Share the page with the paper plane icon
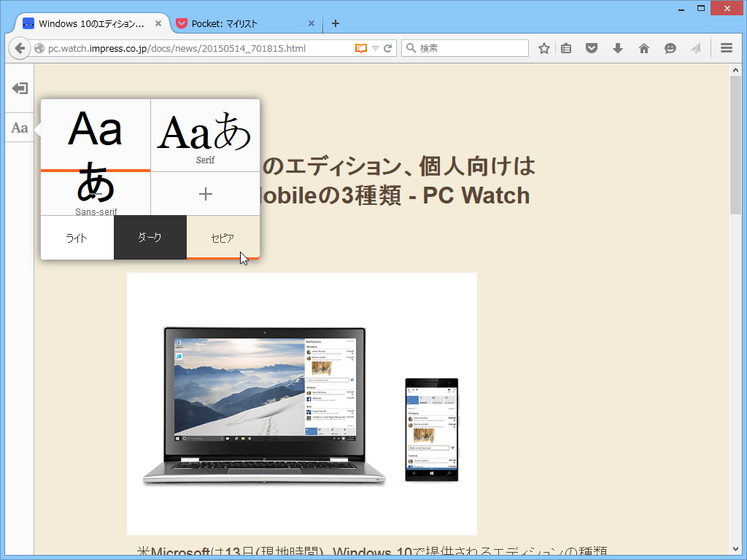The height and width of the screenshot is (560, 747). (x=695, y=47)
